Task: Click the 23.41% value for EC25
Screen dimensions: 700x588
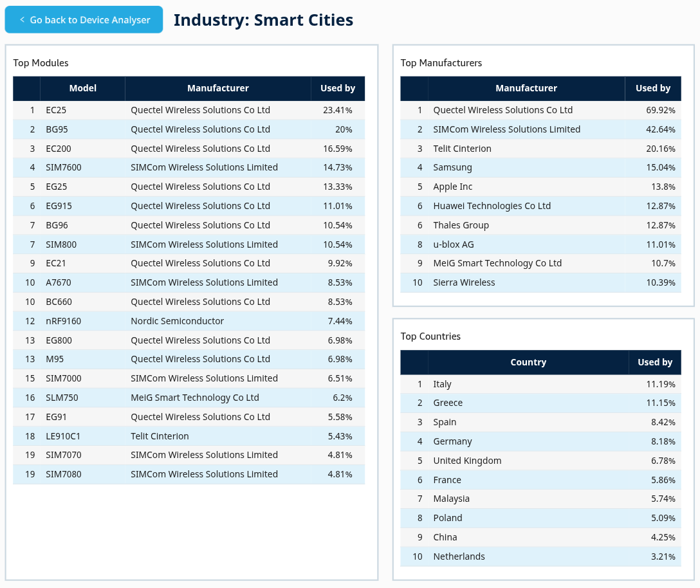Action: click(x=338, y=110)
